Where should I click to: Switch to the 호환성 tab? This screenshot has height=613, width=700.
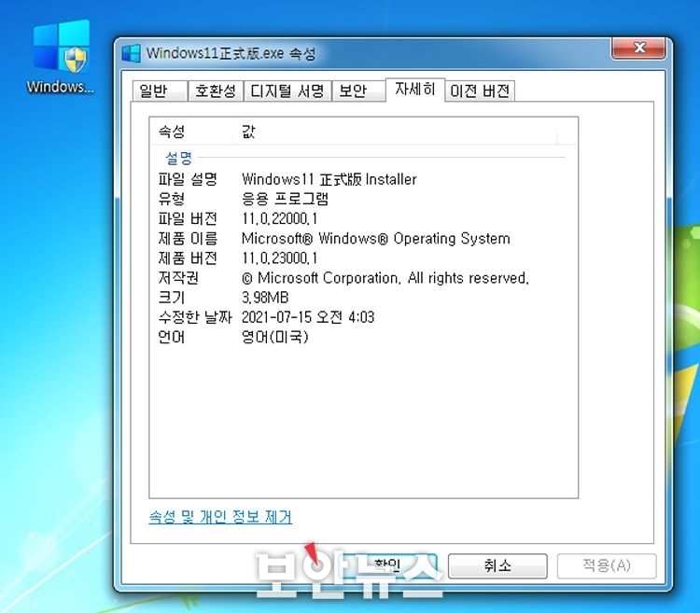(x=216, y=91)
